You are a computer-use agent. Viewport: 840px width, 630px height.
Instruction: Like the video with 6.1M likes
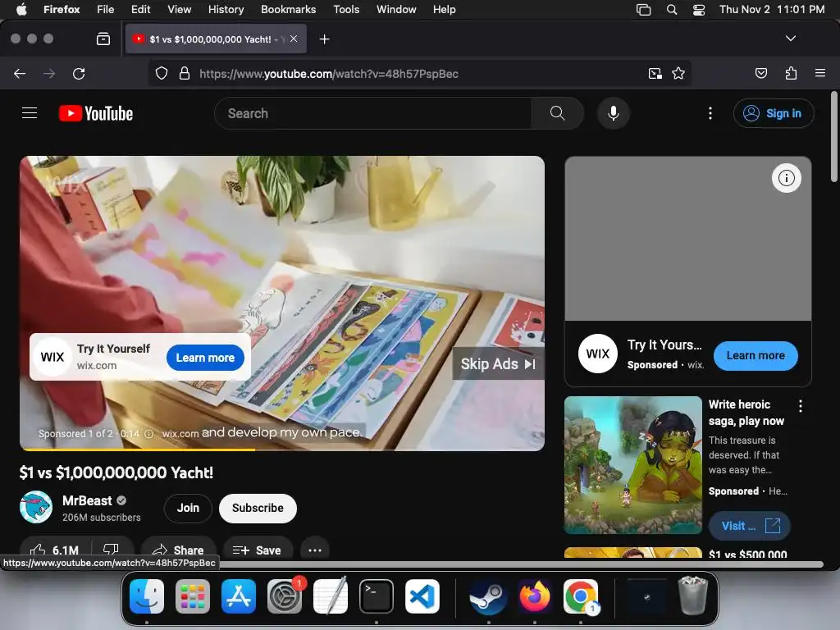pyautogui.click(x=55, y=550)
